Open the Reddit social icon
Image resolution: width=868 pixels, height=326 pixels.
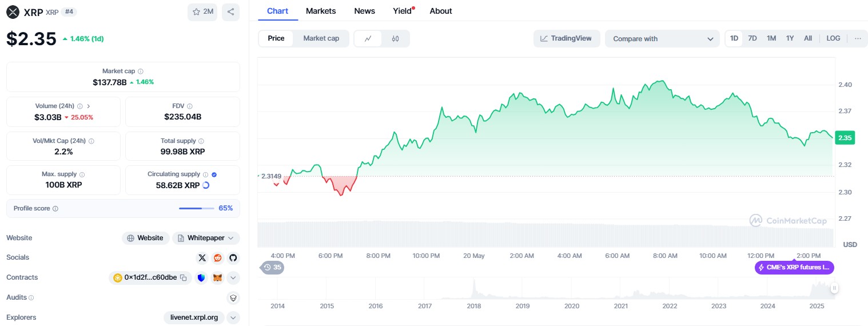(x=217, y=258)
